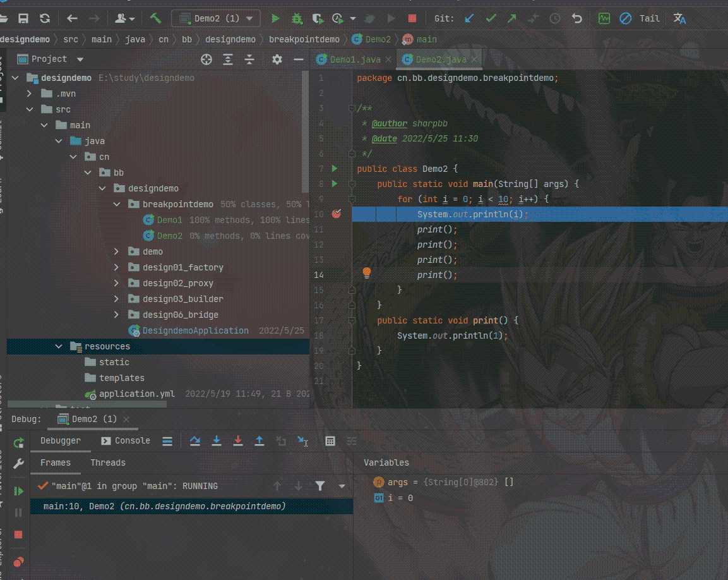Click the Git rollback undo icon
Viewport: 728px width, 580px height.
pyautogui.click(x=576, y=18)
